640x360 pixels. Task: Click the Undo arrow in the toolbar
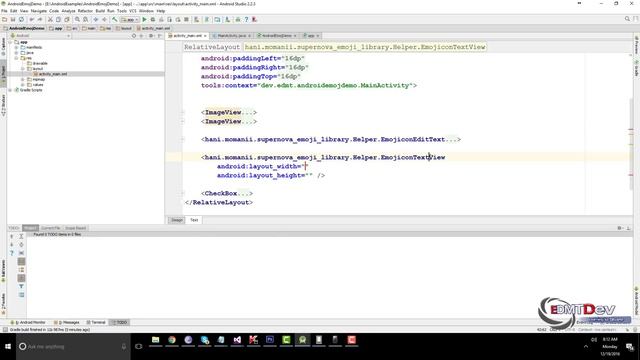31,20
